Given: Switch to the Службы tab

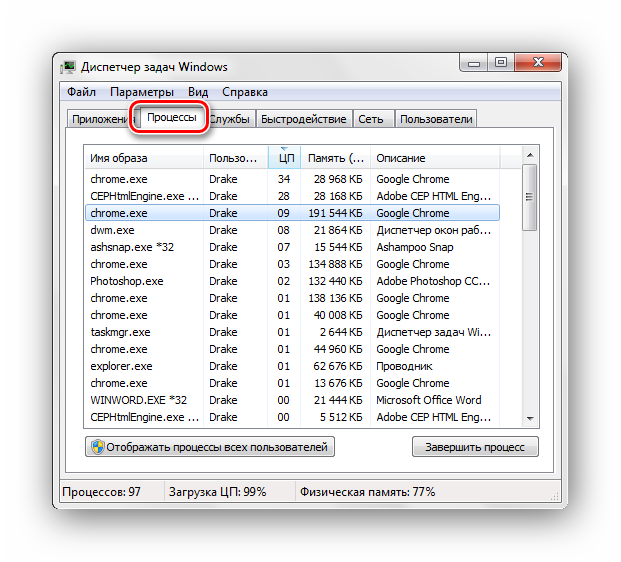Looking at the screenshot, I should 230,119.
